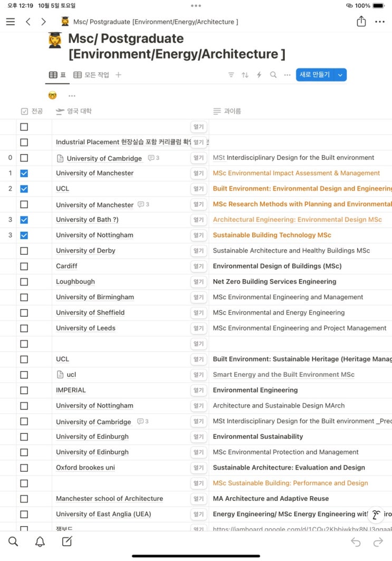392x561 pixels.
Task: Check the Cardiff row checkbox
Action: pyautogui.click(x=24, y=266)
